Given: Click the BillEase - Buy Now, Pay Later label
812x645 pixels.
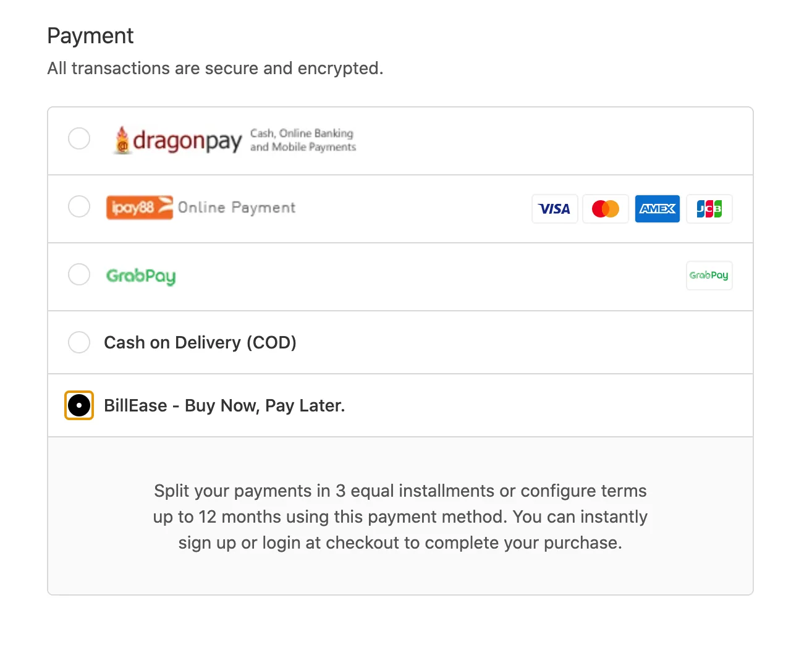Looking at the screenshot, I should tap(224, 405).
